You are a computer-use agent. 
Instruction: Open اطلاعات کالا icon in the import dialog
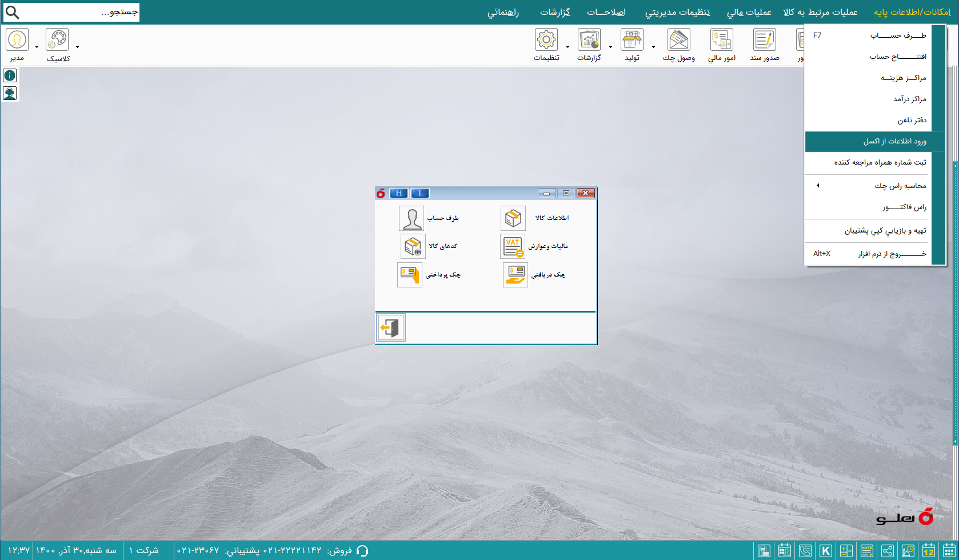coord(513,218)
